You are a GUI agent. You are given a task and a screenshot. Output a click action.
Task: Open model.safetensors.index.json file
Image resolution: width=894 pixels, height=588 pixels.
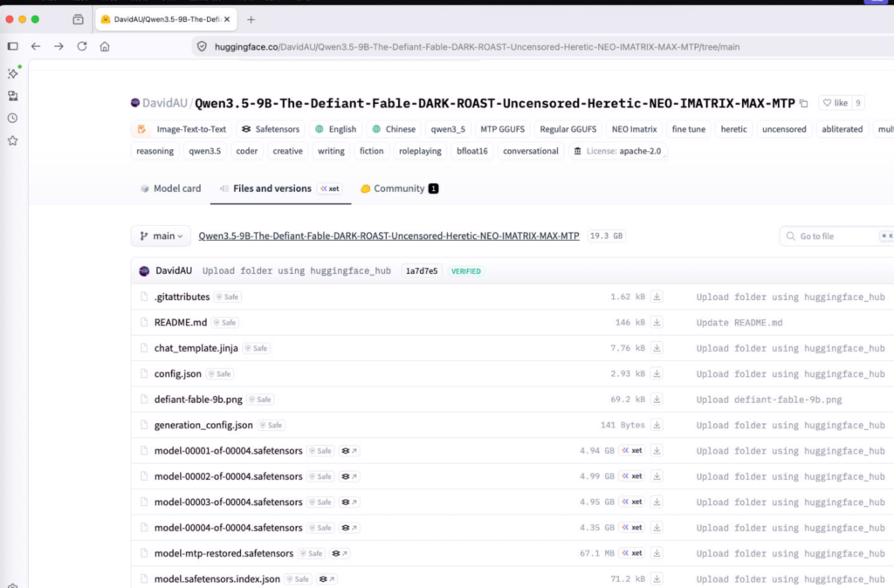(x=217, y=579)
